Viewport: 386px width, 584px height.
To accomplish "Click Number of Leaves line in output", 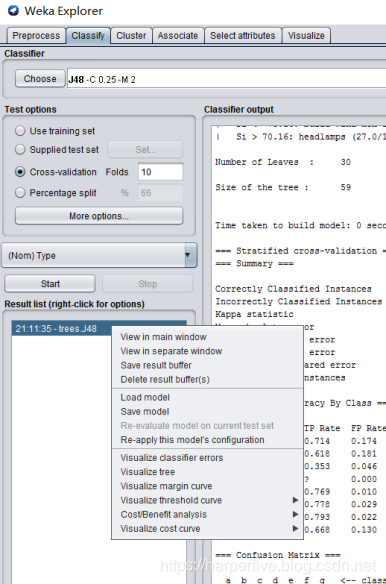I will tap(283, 162).
